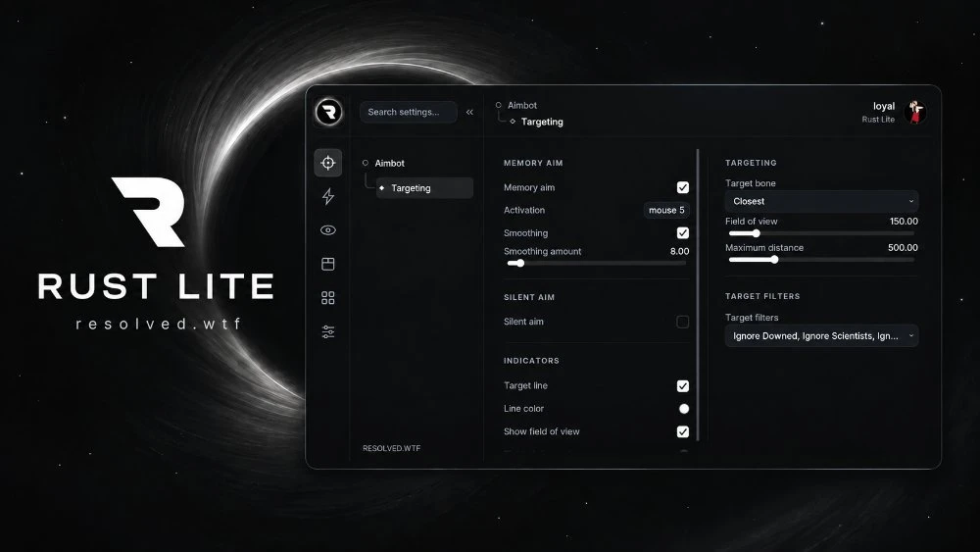Toggle the Target line checkbox
Viewport: 980px width, 552px height.
click(x=683, y=386)
